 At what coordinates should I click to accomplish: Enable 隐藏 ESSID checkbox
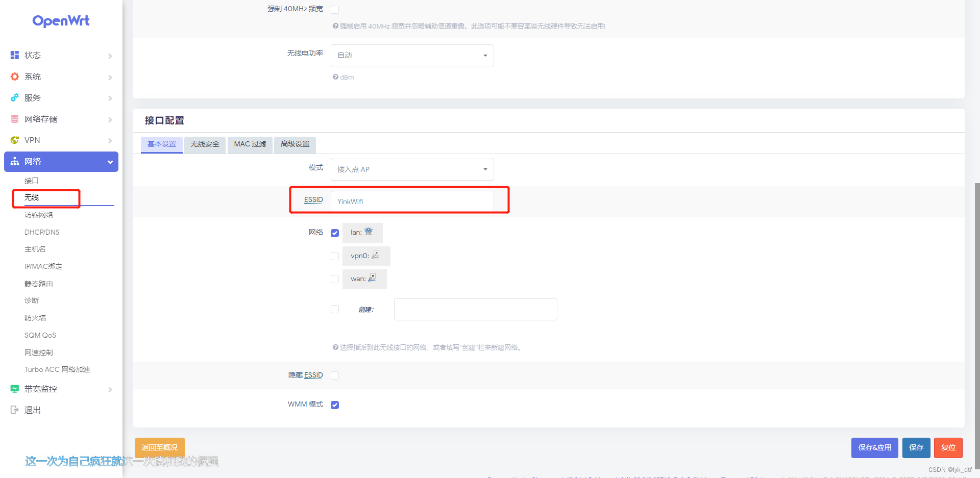[x=335, y=375]
